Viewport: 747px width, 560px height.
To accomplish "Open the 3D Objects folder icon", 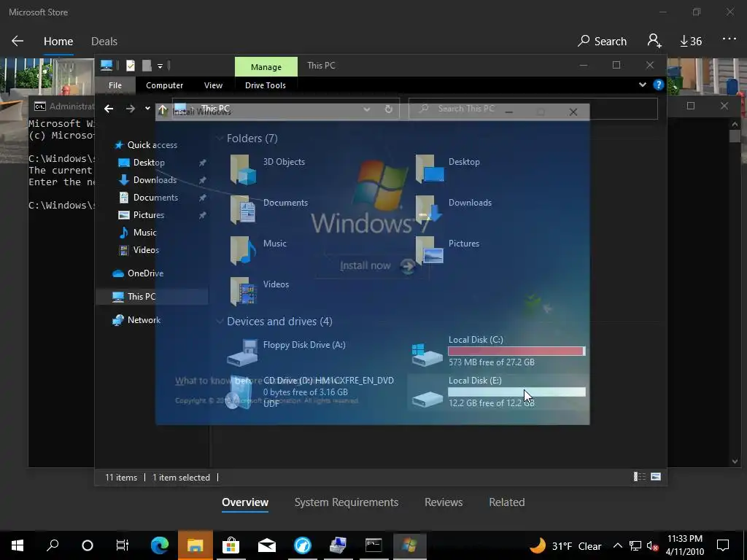I will (x=243, y=169).
